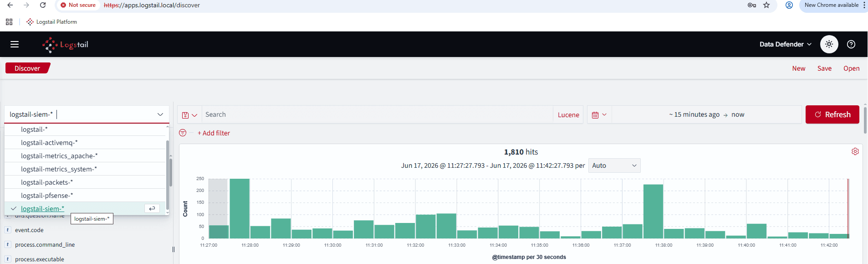Choose the logstail-metrics_system-* index pattern
The height and width of the screenshot is (264, 868).
85,169
